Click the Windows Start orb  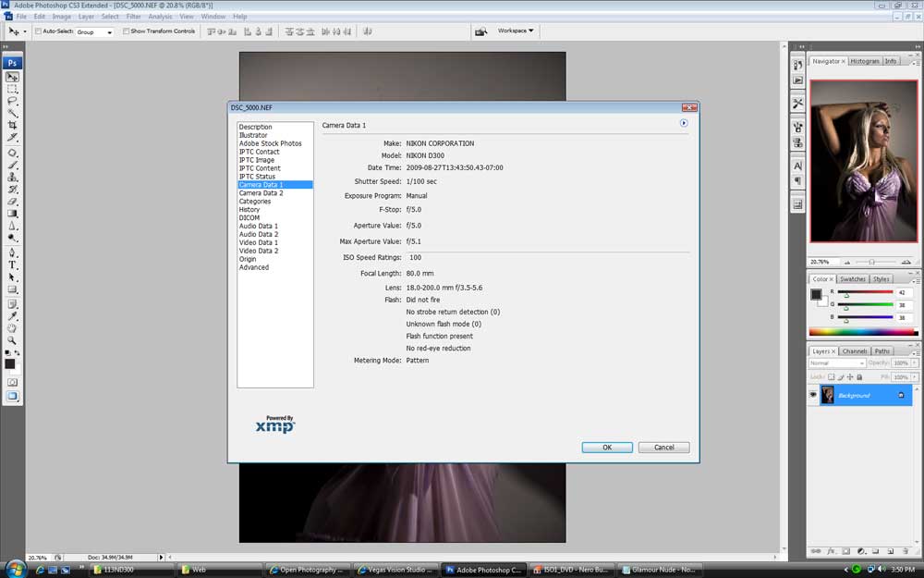pos(16,569)
